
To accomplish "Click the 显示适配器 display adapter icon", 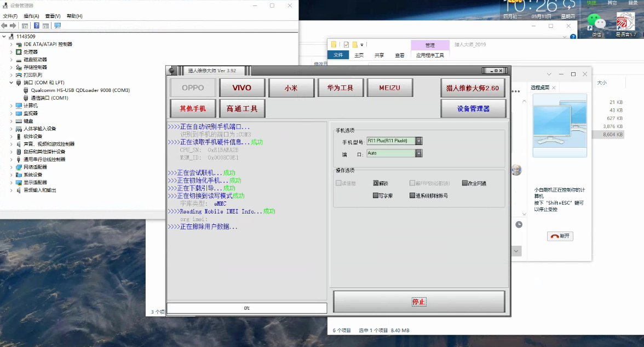I will pyautogui.click(x=19, y=182).
